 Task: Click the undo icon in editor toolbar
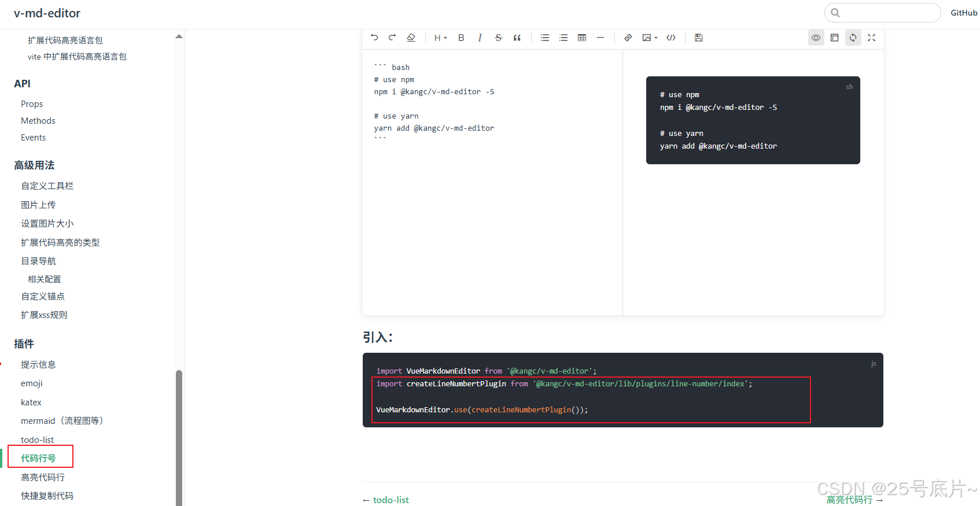pyautogui.click(x=374, y=38)
